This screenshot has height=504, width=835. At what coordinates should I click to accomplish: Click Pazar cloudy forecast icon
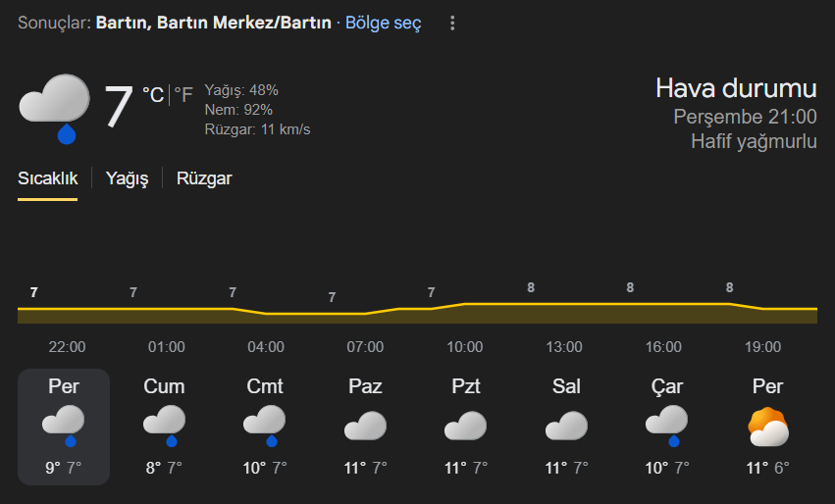[365, 427]
